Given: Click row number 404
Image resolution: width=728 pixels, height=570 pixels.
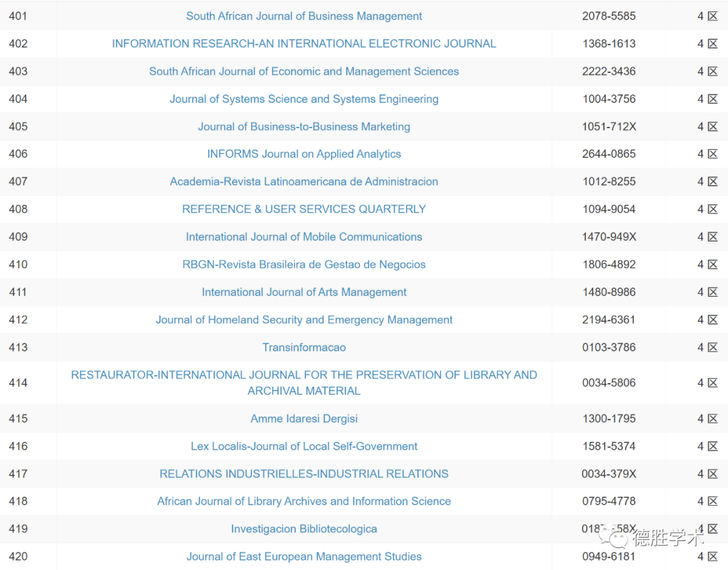Looking at the screenshot, I should [x=18, y=98].
